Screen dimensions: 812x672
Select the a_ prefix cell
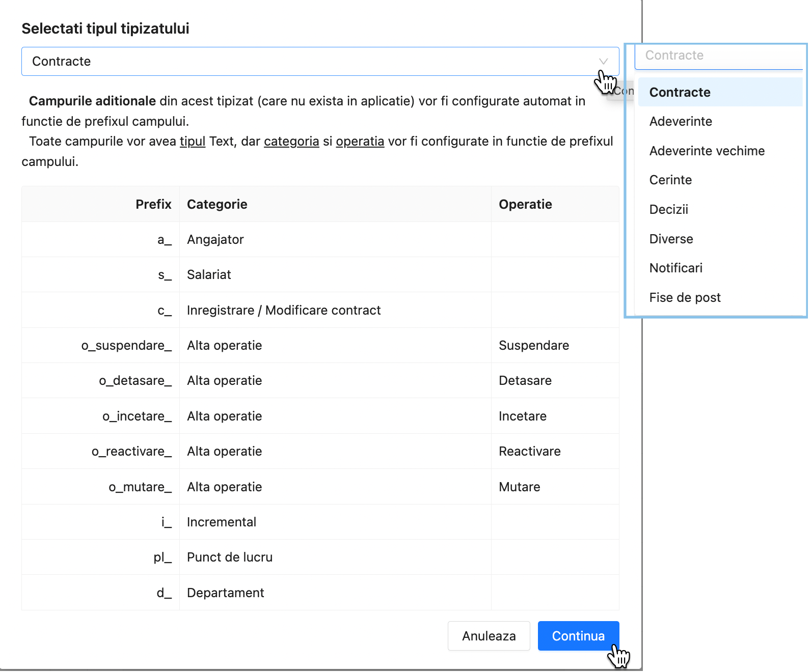[x=101, y=239]
